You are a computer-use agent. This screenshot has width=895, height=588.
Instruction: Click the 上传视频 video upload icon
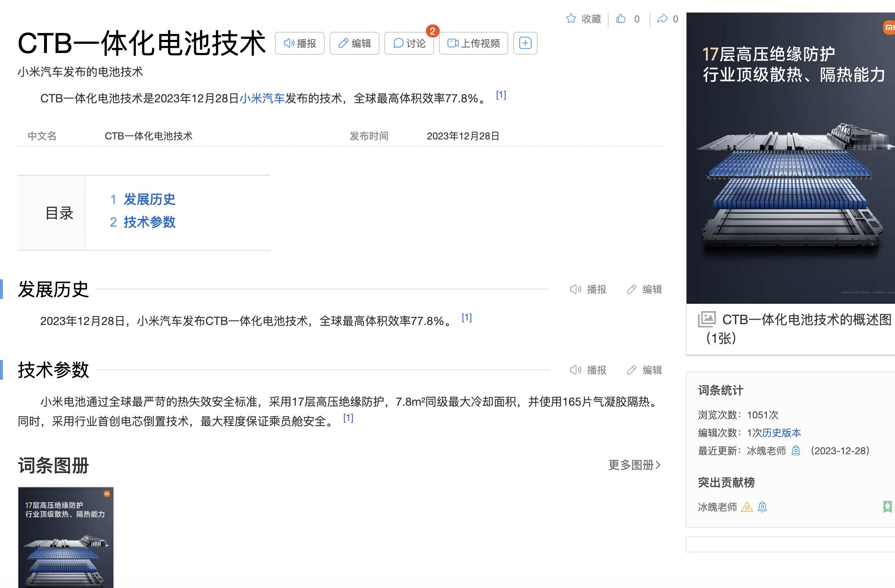tap(452, 43)
